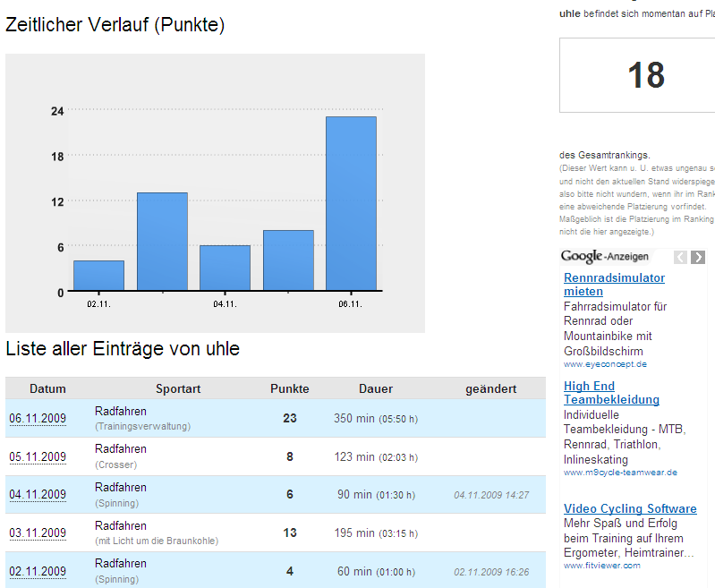This screenshot has height=588, width=715.
Task: Open the Video Cycling Software ad link
Action: pos(630,508)
